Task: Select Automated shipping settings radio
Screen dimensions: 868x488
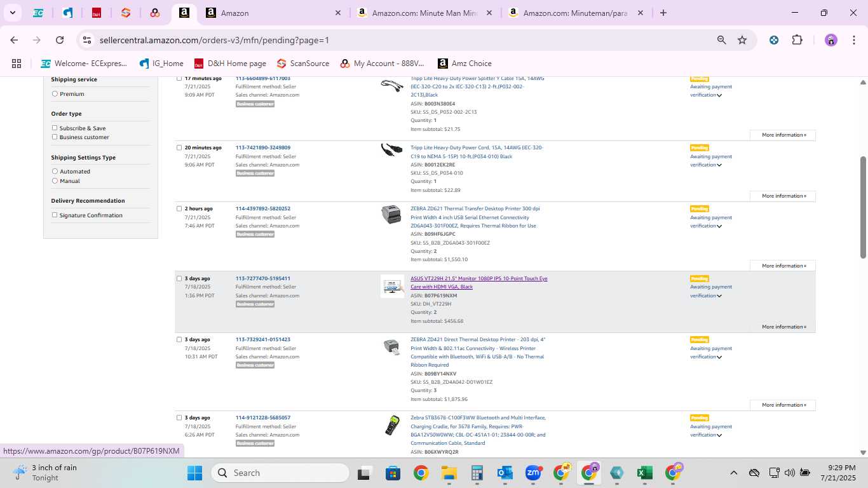Action: point(55,172)
